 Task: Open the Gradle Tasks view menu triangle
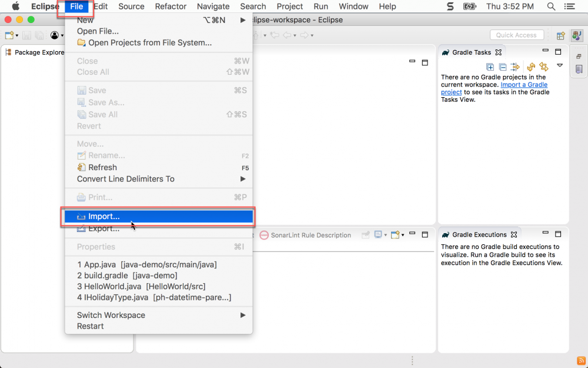click(x=560, y=65)
